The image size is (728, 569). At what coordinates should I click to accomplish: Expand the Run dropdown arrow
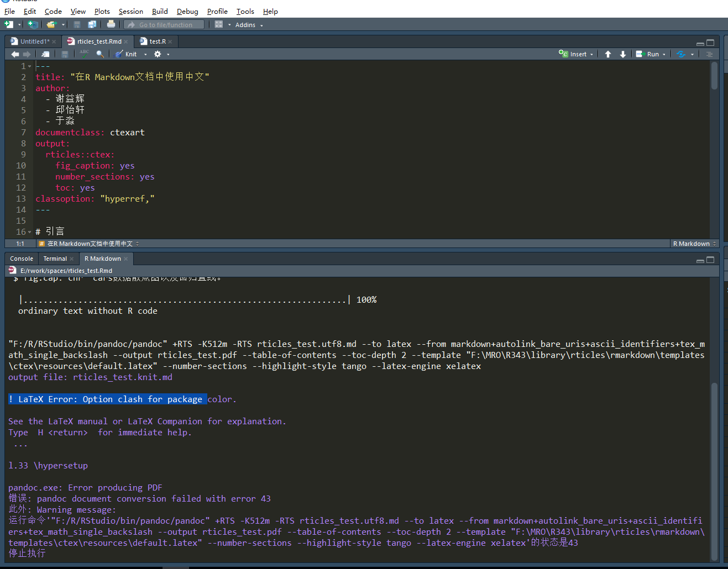tap(664, 55)
